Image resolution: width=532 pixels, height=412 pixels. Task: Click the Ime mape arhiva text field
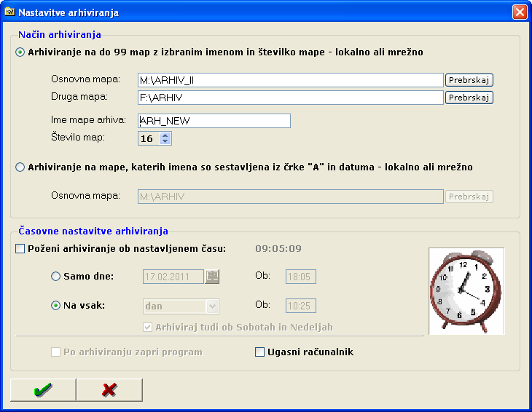(x=214, y=121)
